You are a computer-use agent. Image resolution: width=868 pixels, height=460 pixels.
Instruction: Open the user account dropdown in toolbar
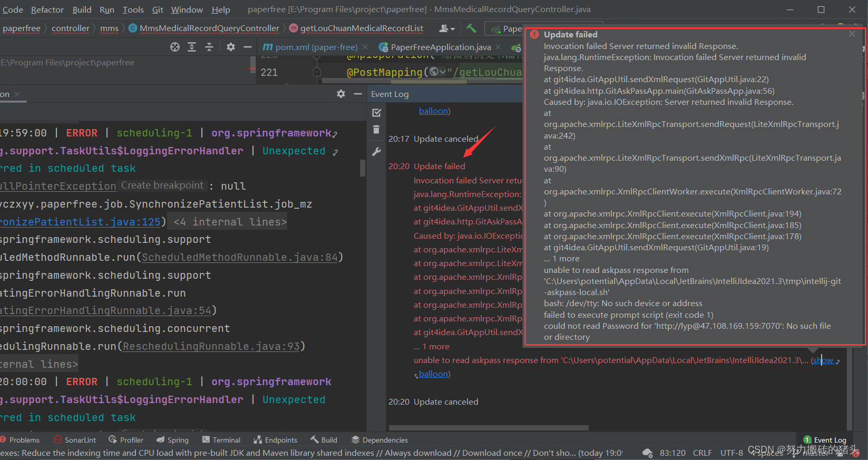[447, 28]
